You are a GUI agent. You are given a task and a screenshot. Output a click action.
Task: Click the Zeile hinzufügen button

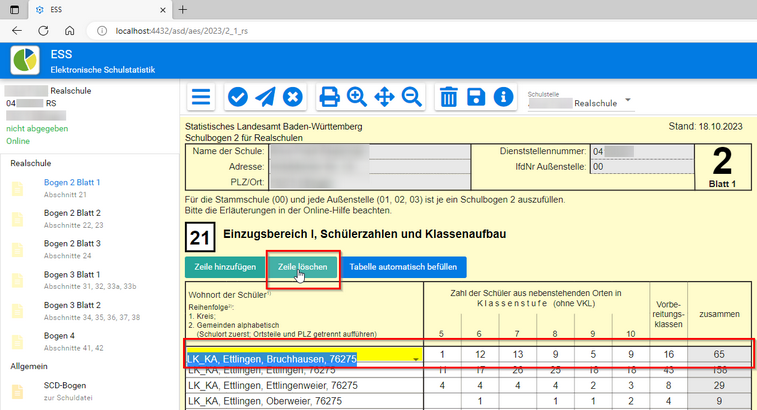223,268
